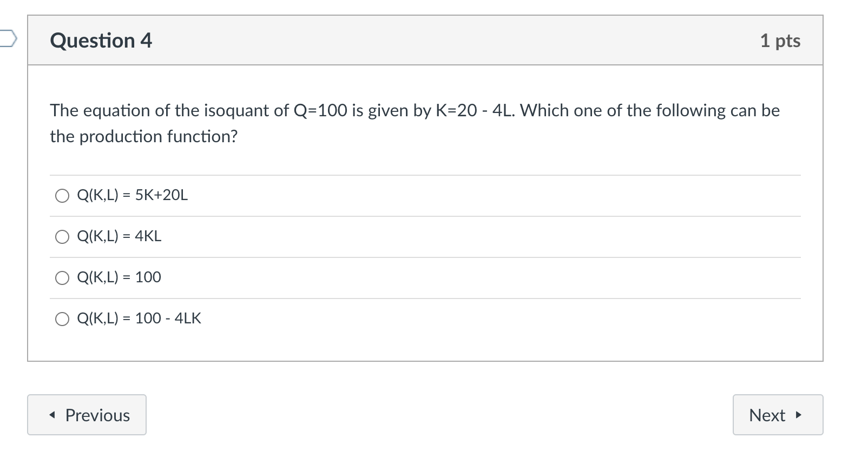Click the radio circle beside 100 - 4LK

pos(62,319)
